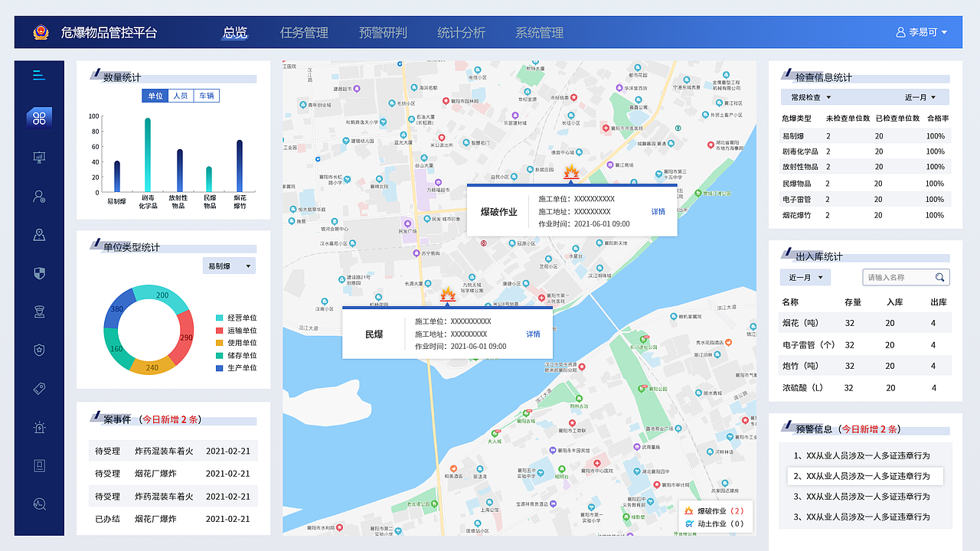Switch to 车辆 statistics view
The image size is (980, 551).
pyautogui.click(x=206, y=95)
